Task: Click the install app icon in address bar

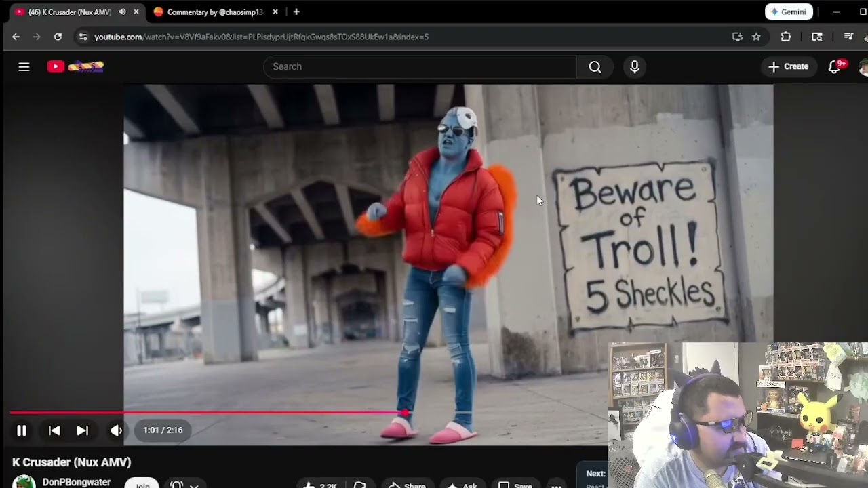Action: click(x=737, y=37)
